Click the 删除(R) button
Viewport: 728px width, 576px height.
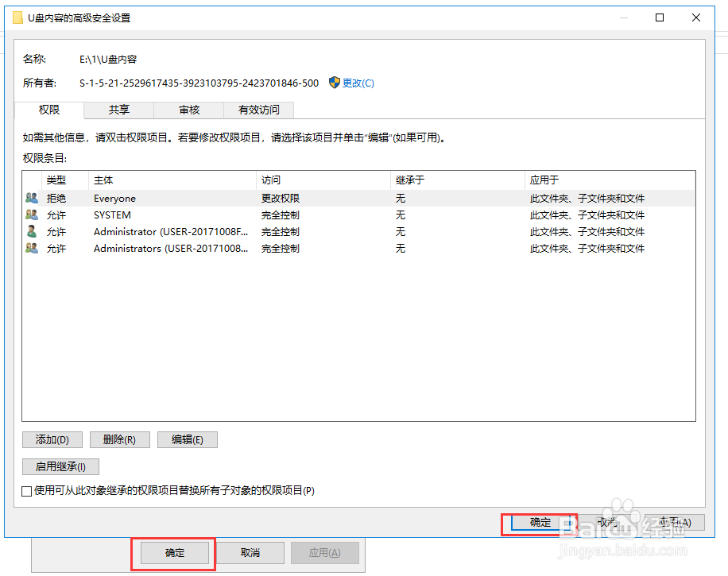[x=119, y=439]
